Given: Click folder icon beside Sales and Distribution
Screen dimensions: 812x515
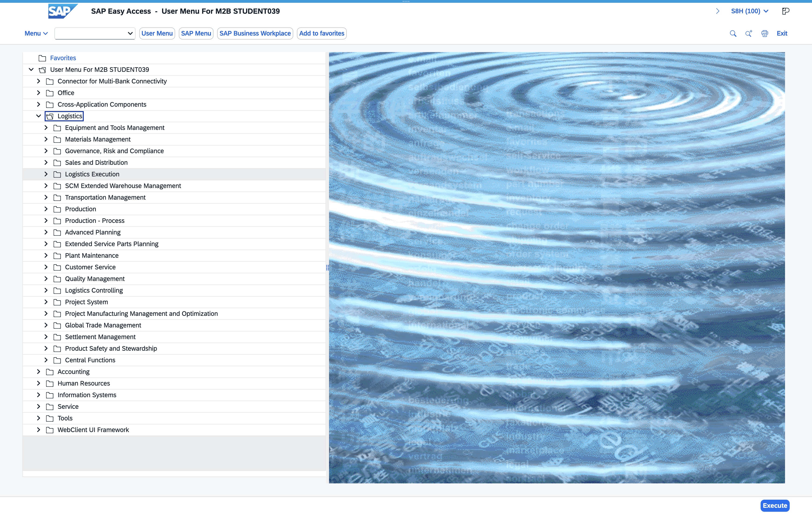Looking at the screenshot, I should 57,163.
